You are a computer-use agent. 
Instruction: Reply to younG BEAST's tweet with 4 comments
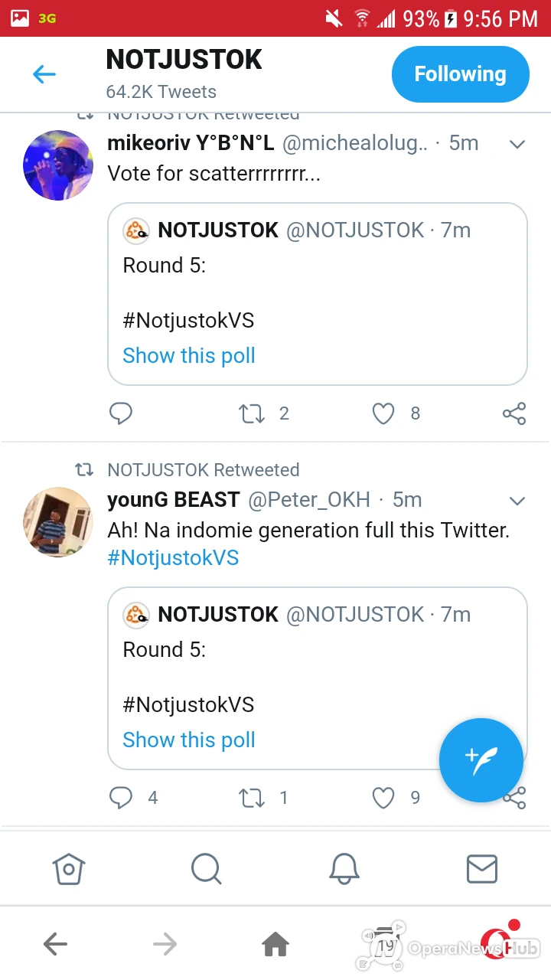tap(121, 798)
